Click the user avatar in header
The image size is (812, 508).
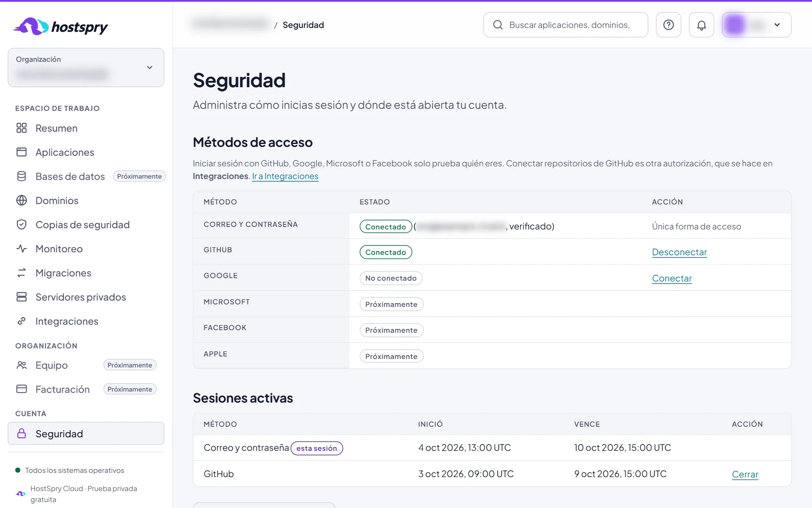(x=734, y=25)
